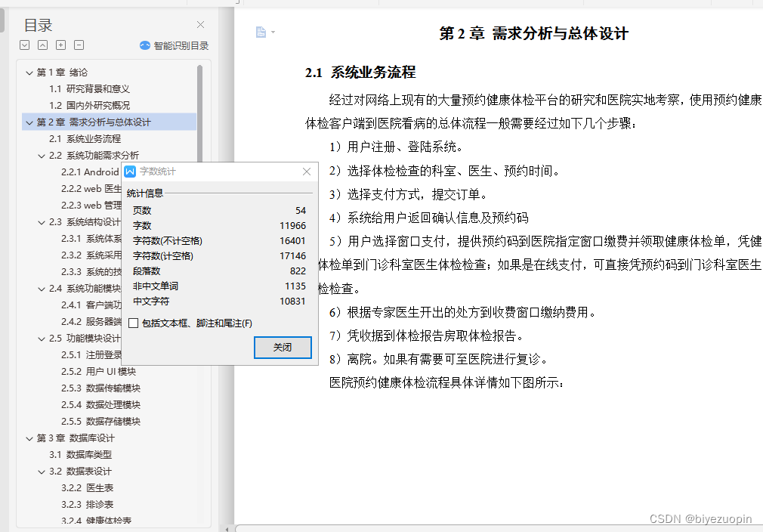Jump to 2.1 系统业务流程 outline entry
The width and height of the screenshot is (763, 532).
85,139
